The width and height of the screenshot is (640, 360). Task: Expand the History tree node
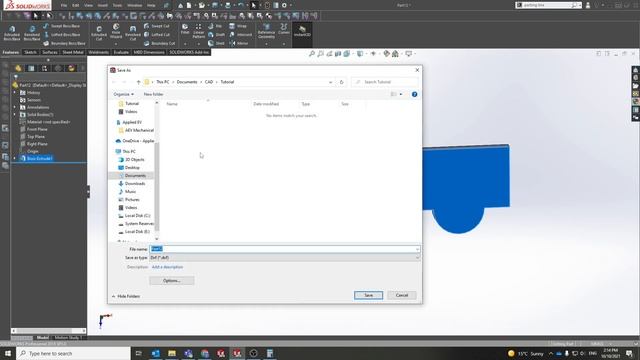15,93
